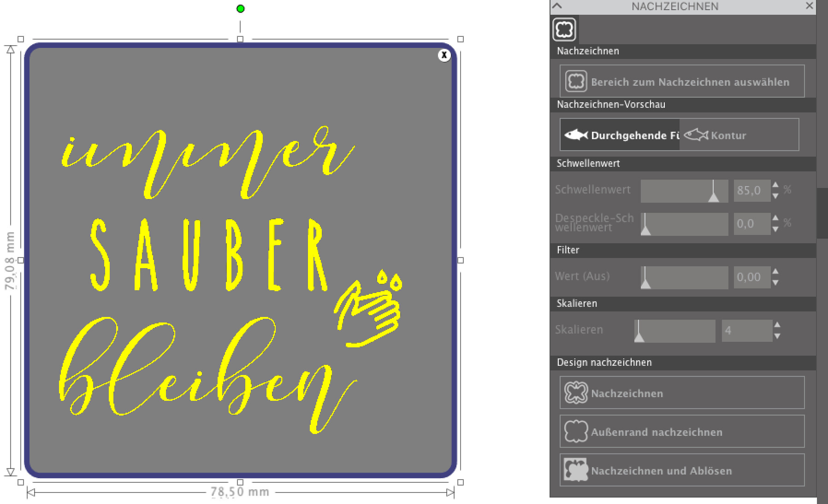The image size is (828, 504).
Task: Click the Schwellenwert slider track
Action: [684, 191]
